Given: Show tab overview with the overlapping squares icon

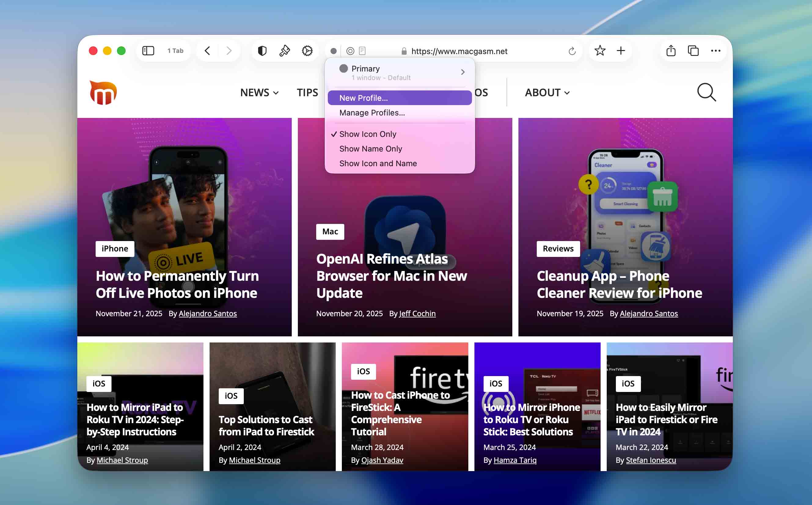Looking at the screenshot, I should tap(693, 51).
